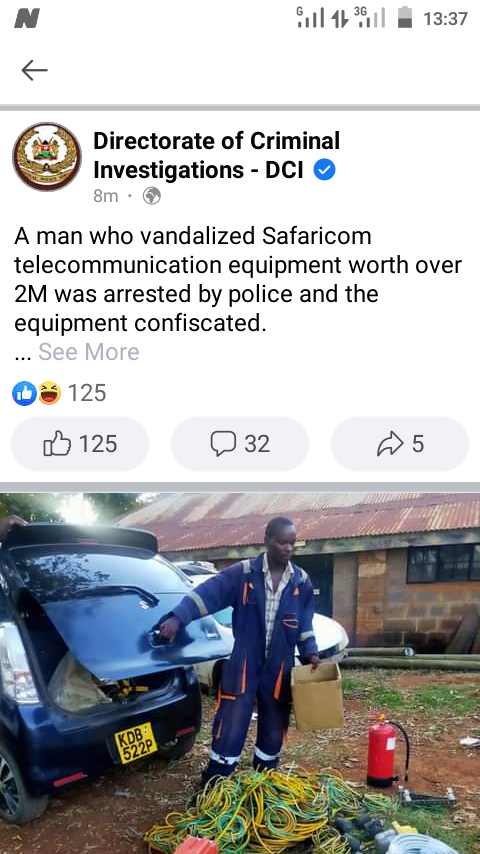Screen dimensions: 480x854
Task: Tap the battery icon in status bar
Action: [x=405, y=17]
